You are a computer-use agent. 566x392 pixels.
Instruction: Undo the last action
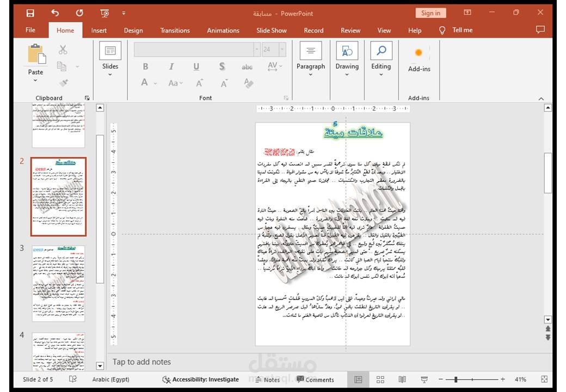(x=55, y=14)
